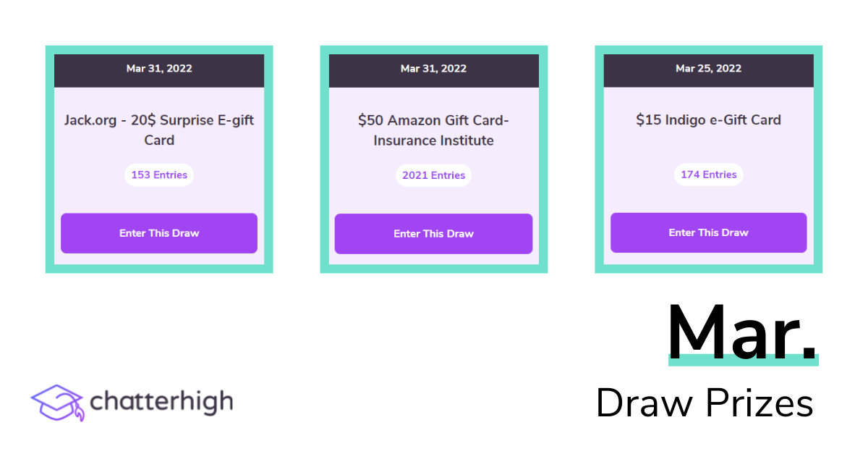The image size is (868, 454).
Task: Click Enter This Draw for Amazon Gift Card
Action: point(433,234)
